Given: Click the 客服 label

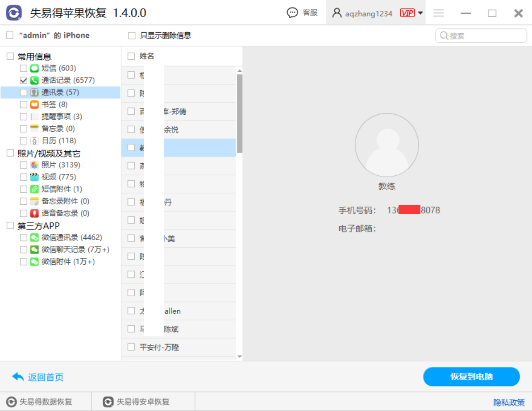Looking at the screenshot, I should click(310, 12).
